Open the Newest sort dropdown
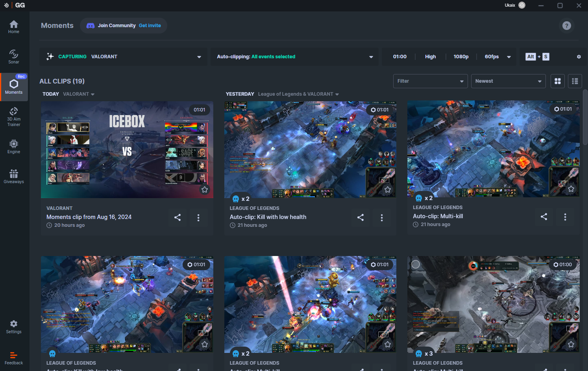The height and width of the screenshot is (371, 588). pos(508,81)
